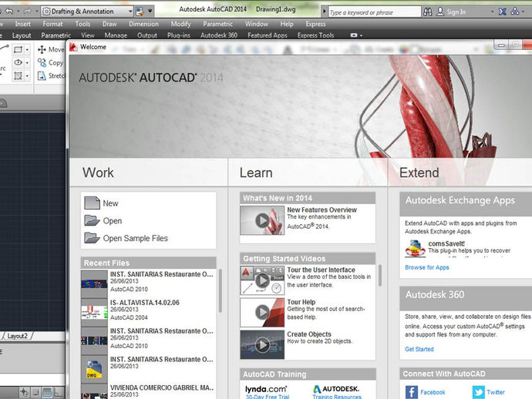Screen dimensions: 532x399
Task: Switch to Layout2 tab
Action: coord(17,336)
